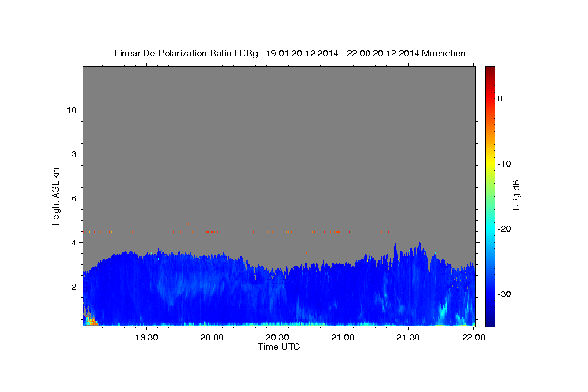
Task: Click the 20:00 time tick label
Action: [212, 337]
